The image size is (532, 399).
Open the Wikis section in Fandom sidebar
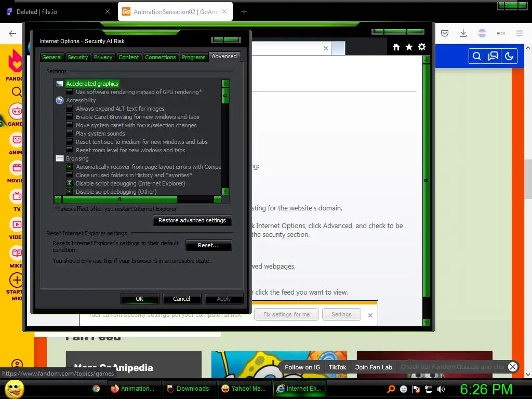coord(16,257)
